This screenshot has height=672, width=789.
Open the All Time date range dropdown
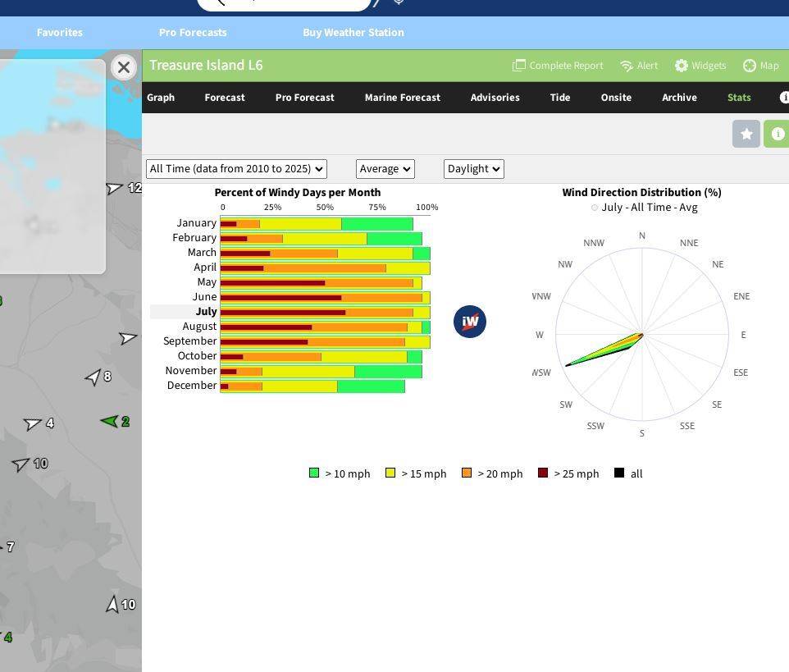[x=236, y=169]
